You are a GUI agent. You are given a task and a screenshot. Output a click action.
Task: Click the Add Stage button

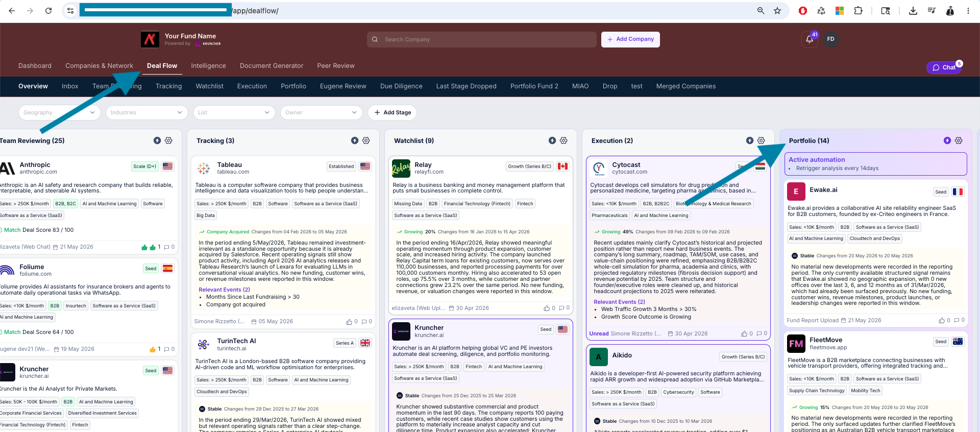pos(393,113)
